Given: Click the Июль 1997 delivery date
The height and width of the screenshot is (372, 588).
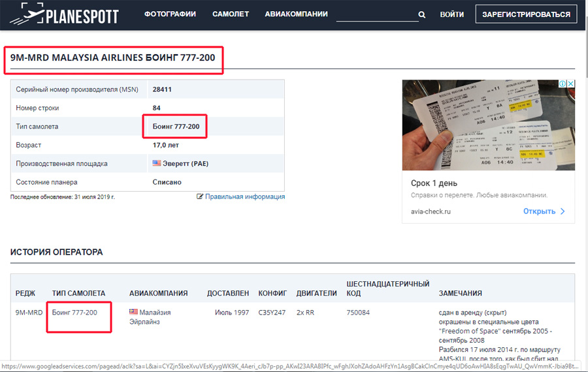Looking at the screenshot, I should pyautogui.click(x=232, y=313).
